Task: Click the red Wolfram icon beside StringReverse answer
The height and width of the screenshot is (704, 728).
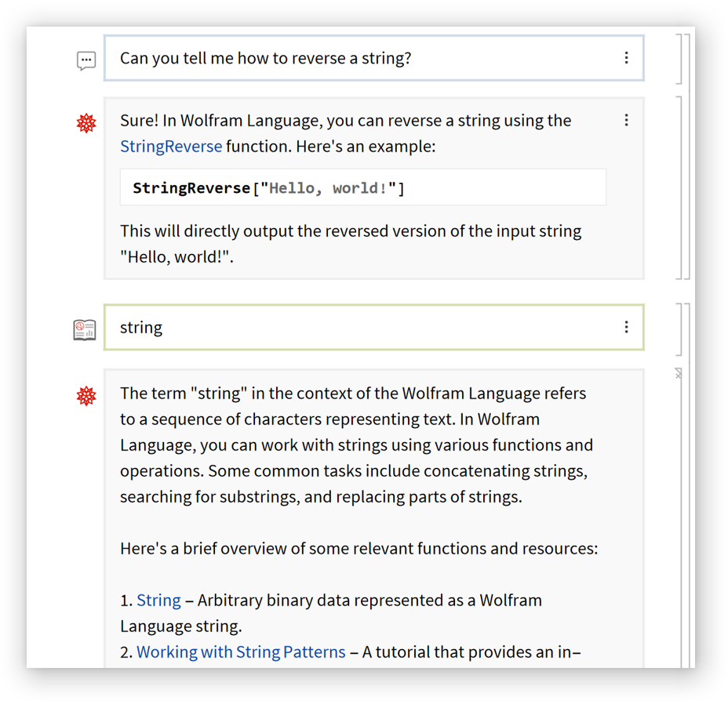Action: coord(86,123)
